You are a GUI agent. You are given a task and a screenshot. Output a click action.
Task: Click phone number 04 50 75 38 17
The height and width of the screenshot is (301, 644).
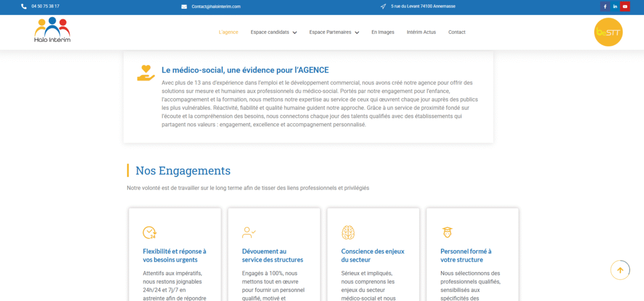46,6
